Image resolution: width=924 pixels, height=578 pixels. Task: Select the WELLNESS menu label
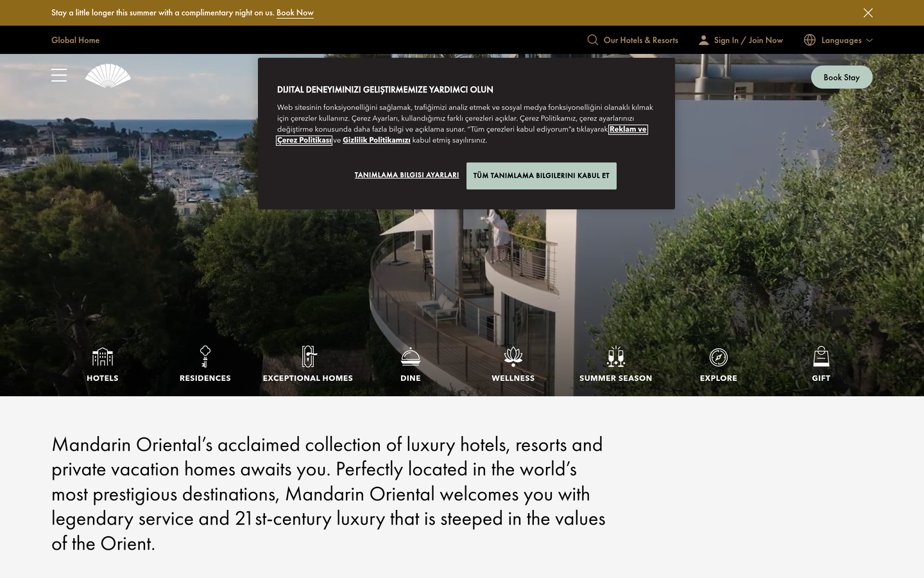coord(513,378)
